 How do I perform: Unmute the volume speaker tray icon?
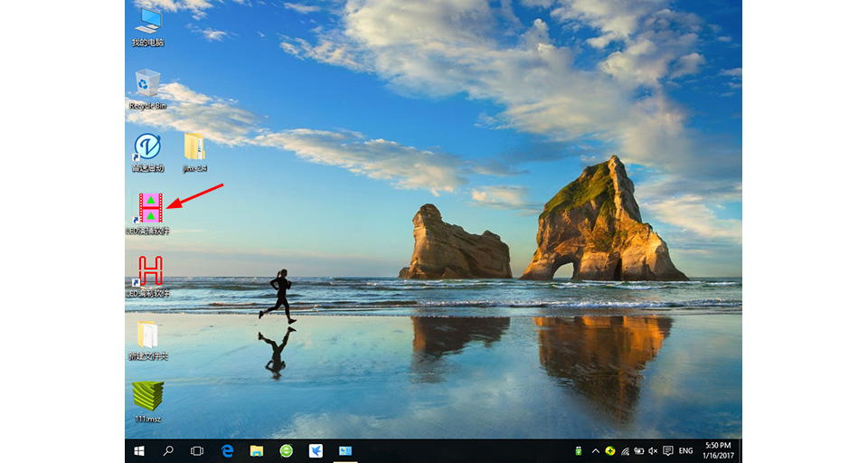[x=653, y=451]
